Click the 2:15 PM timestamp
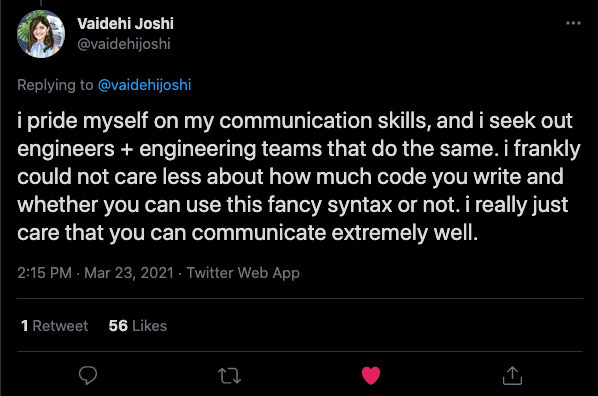This screenshot has width=598, height=396. click(x=44, y=273)
